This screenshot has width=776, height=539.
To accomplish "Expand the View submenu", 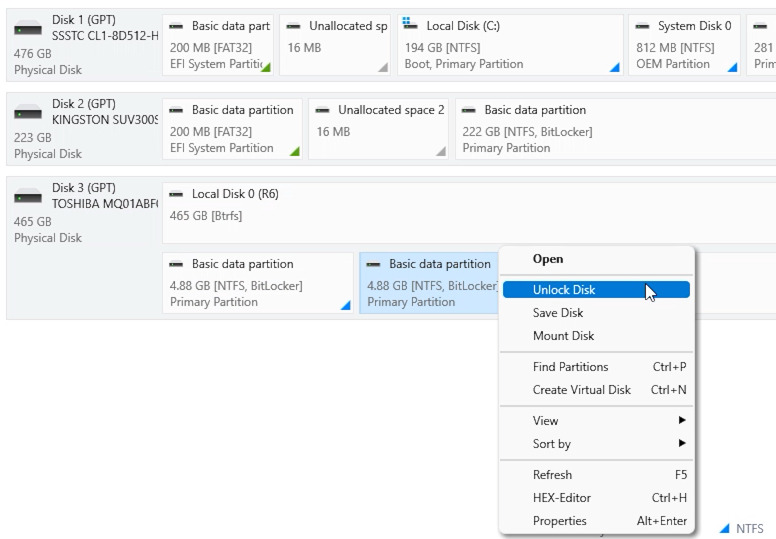I will tap(596, 421).
